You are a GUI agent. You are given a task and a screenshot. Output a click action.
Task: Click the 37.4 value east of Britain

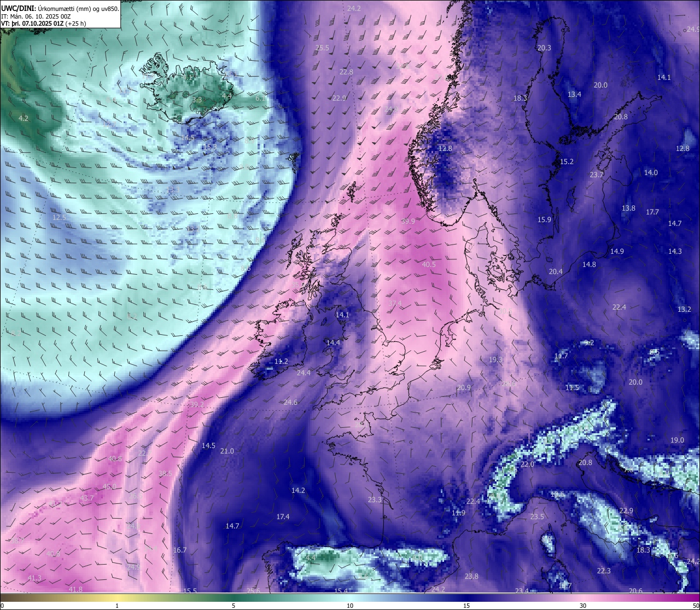(x=395, y=303)
